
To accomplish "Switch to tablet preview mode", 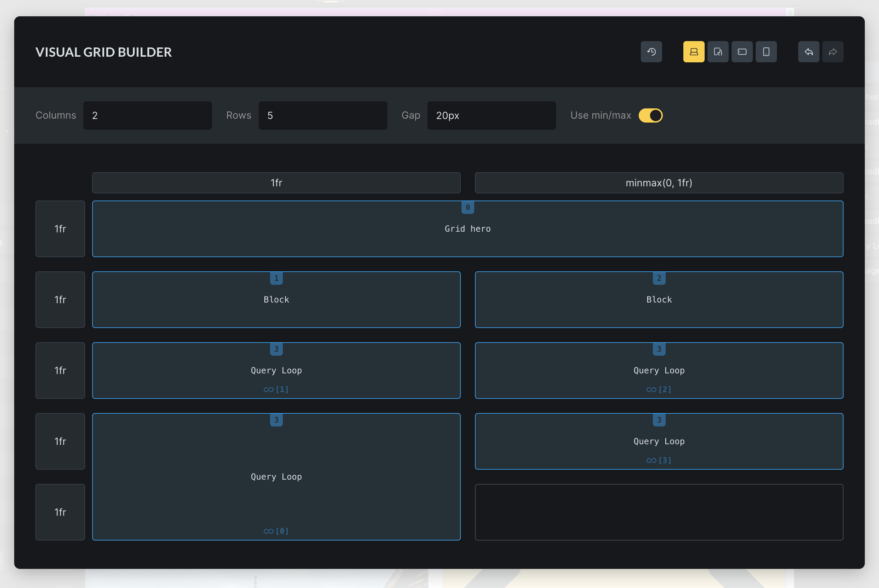I will point(717,52).
